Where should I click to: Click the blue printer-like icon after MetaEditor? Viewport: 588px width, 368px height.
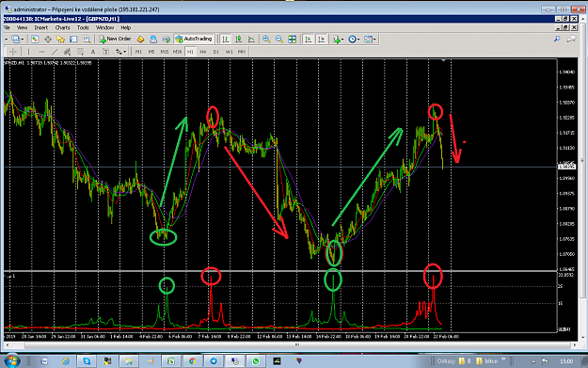pos(153,39)
